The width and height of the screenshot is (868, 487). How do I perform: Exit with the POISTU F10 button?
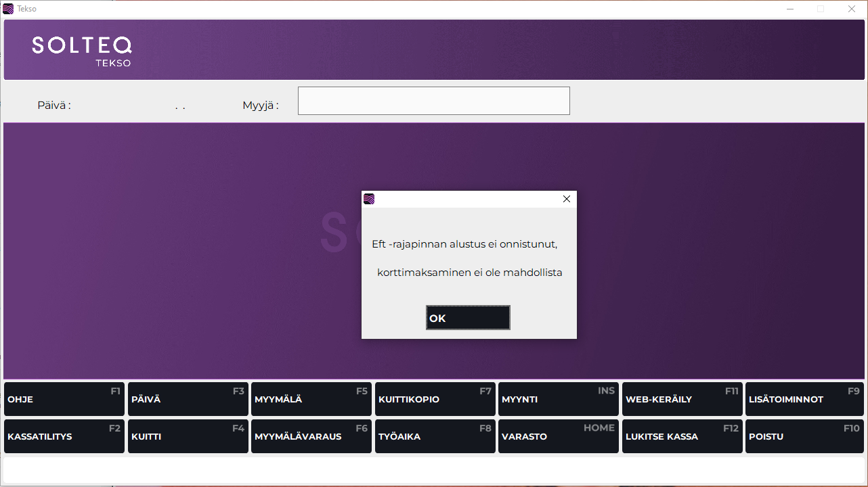pyautogui.click(x=806, y=436)
